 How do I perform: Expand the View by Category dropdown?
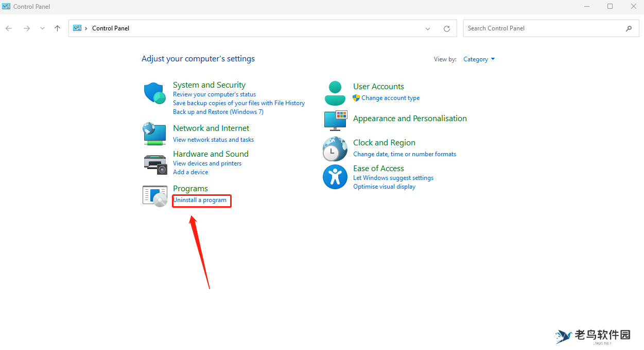point(479,59)
